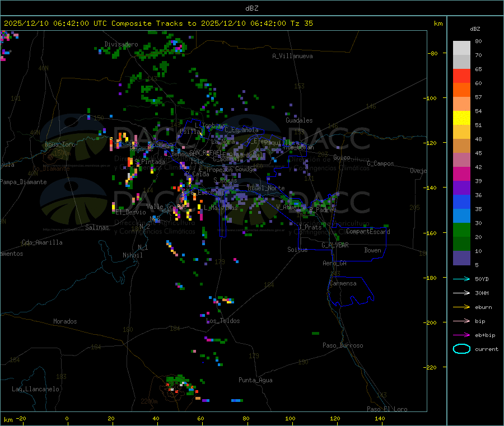Select the purple 39-36 dBZ swatch
Screen dimensions: 504x426
(x=461, y=188)
